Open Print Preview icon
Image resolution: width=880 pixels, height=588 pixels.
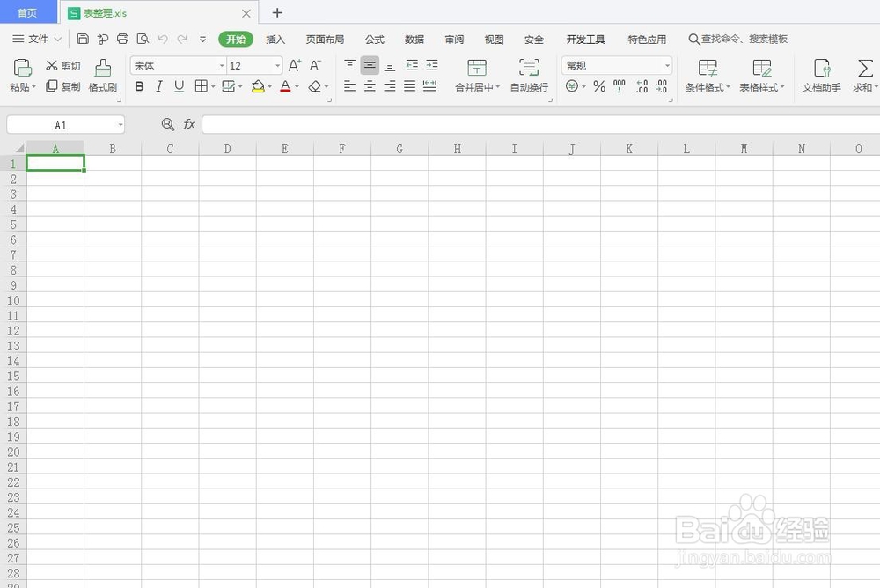point(143,39)
